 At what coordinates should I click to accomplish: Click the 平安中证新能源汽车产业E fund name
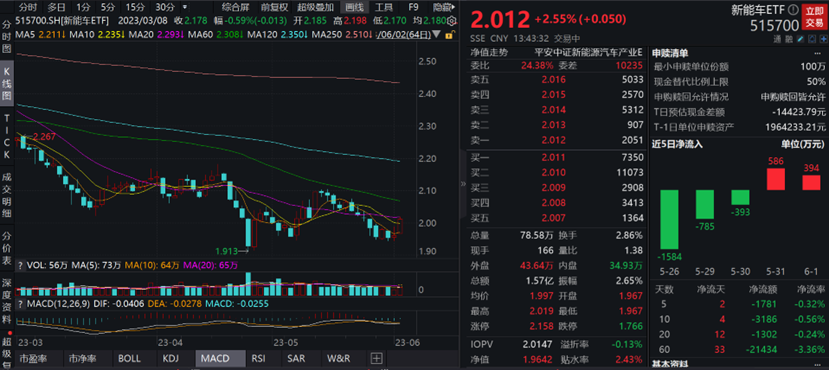(589, 52)
